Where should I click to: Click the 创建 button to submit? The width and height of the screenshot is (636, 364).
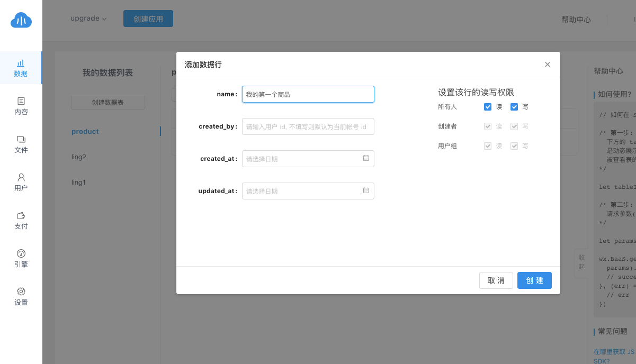[534, 280]
